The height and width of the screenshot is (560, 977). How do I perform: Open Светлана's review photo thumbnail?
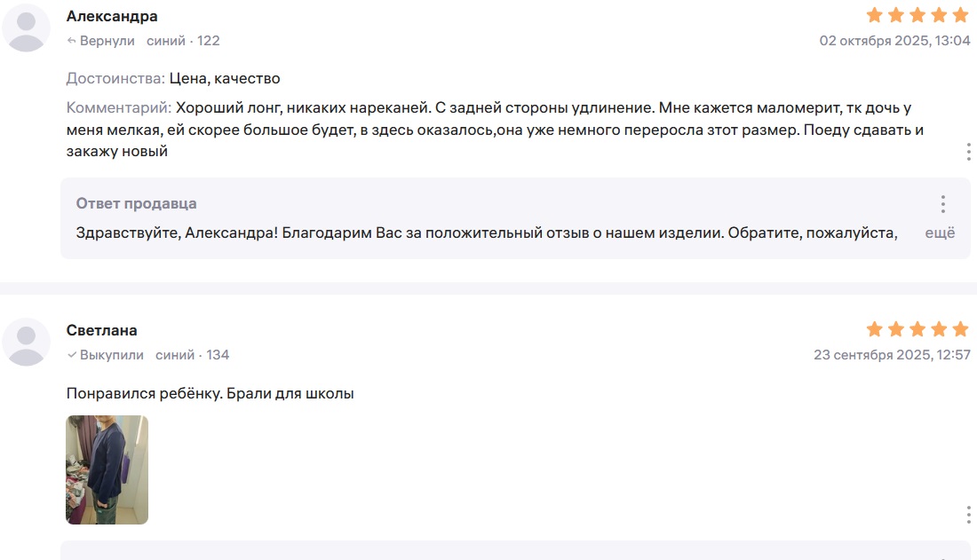(107, 469)
